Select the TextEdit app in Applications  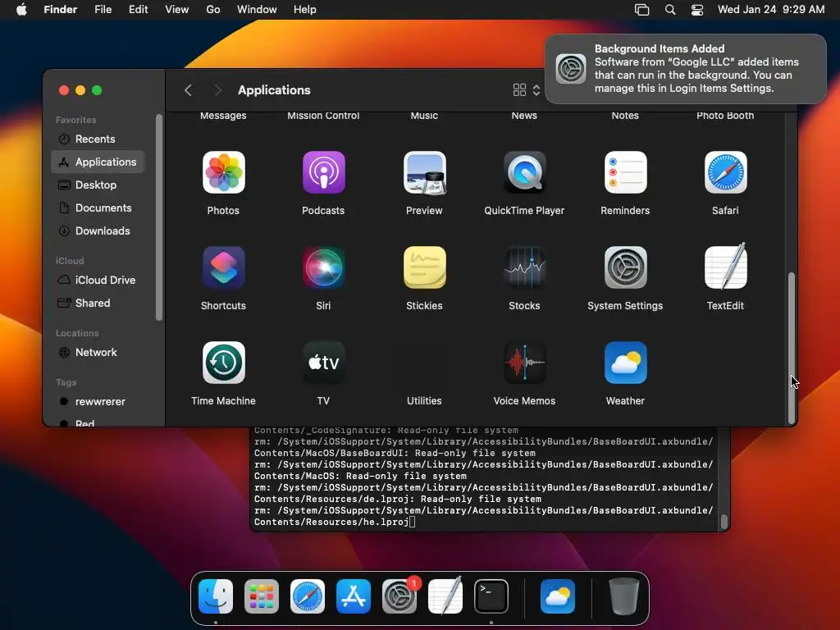tap(725, 267)
